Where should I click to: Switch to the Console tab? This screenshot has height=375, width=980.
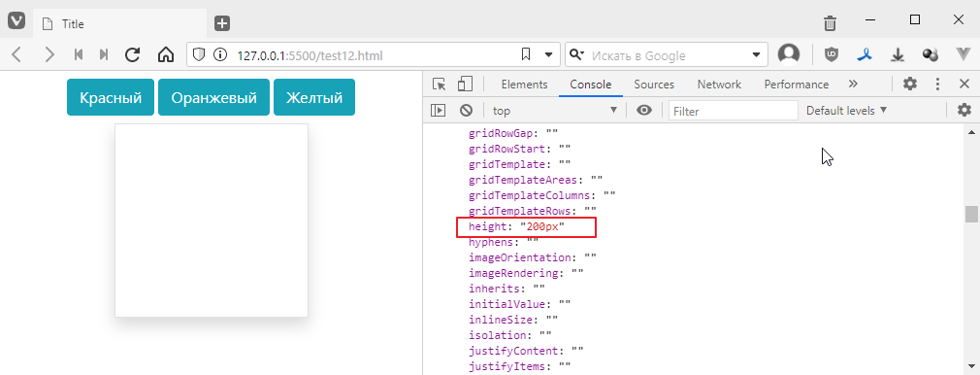coord(591,85)
